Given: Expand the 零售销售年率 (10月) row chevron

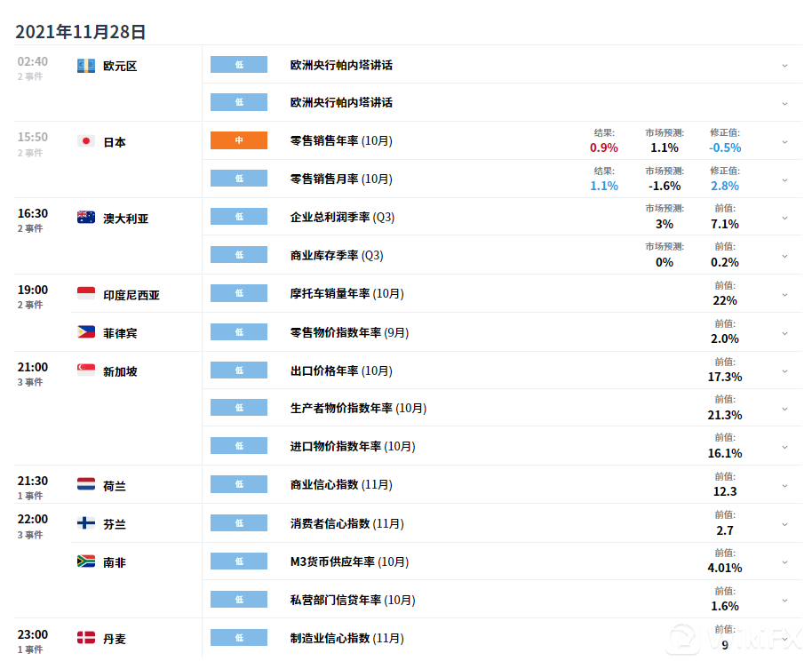Looking at the screenshot, I should [784, 141].
